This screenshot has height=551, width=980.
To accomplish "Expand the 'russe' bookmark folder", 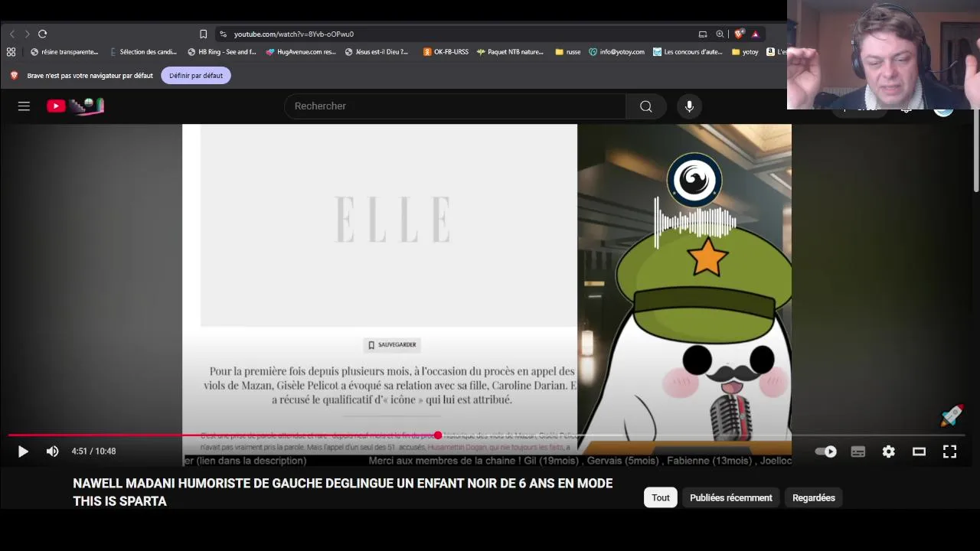I will tap(568, 52).
